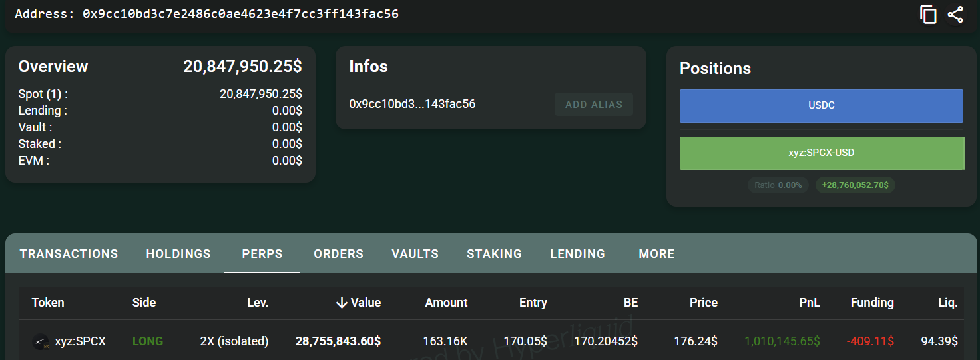Click the xyz:SPCX token name

(x=80, y=341)
